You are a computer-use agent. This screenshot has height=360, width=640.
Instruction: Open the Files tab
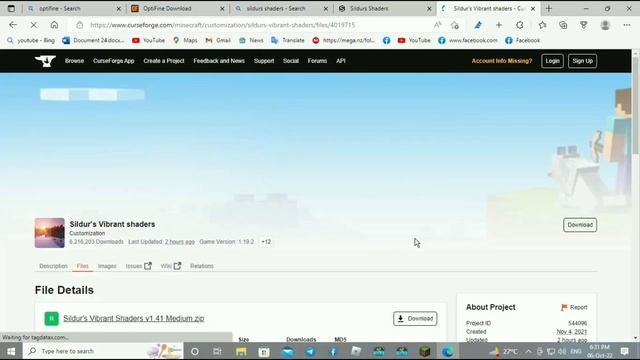[82, 266]
